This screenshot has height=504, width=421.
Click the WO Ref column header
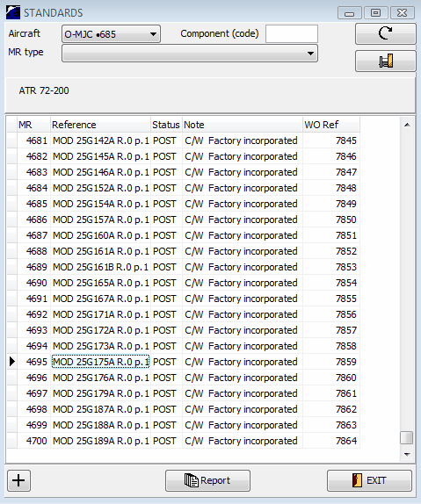tap(331, 125)
